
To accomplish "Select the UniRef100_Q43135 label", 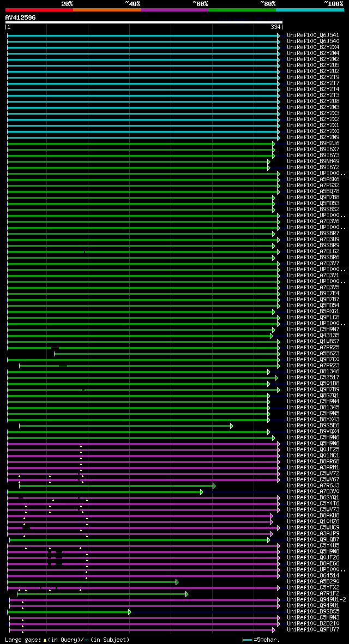I will tap(313, 336).
